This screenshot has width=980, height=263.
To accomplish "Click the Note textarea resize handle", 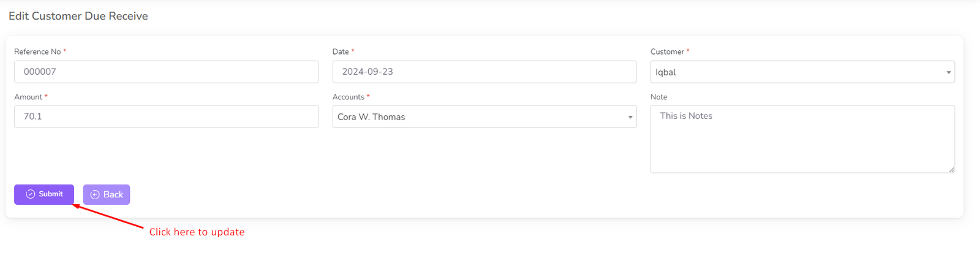I will coord(951,170).
